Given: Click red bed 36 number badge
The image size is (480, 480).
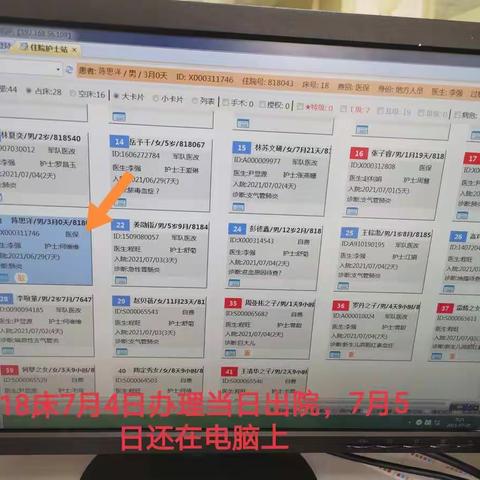Looking at the screenshot, I should (x=341, y=305).
